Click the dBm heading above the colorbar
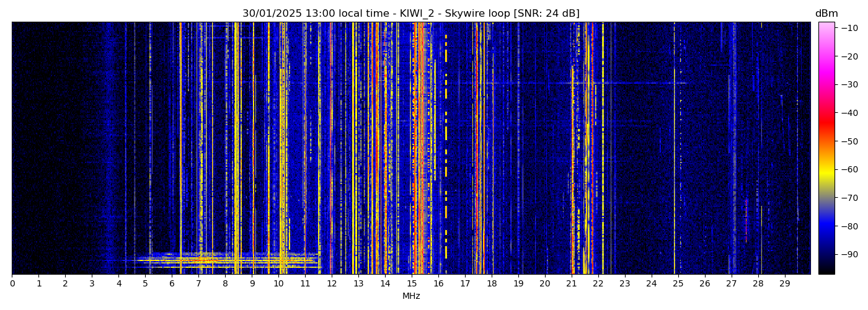This screenshot has height=310, width=868. point(826,14)
